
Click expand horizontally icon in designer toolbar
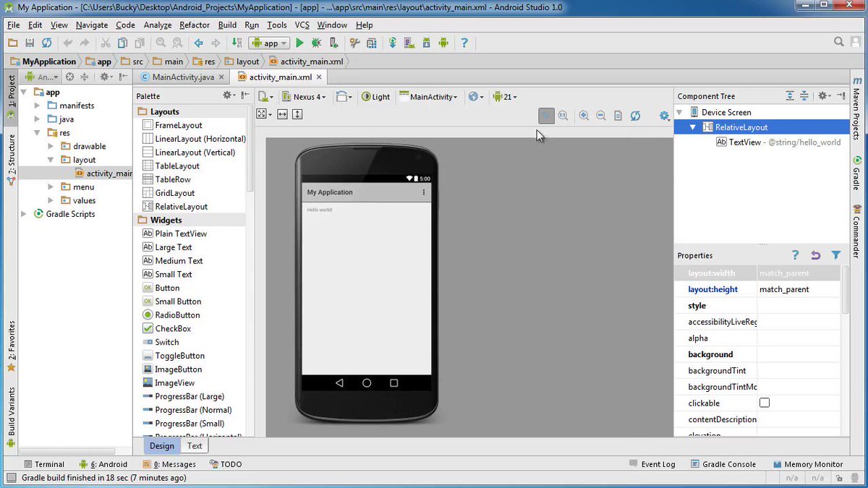click(x=282, y=114)
